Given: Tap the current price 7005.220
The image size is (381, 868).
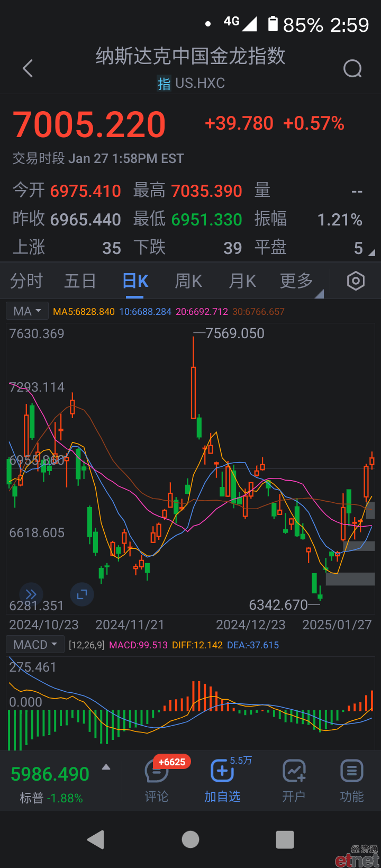Looking at the screenshot, I should pyautogui.click(x=89, y=125).
